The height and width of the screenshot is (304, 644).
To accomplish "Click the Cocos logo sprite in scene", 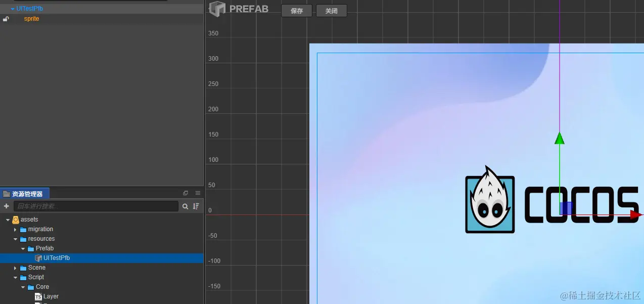I will [553, 200].
